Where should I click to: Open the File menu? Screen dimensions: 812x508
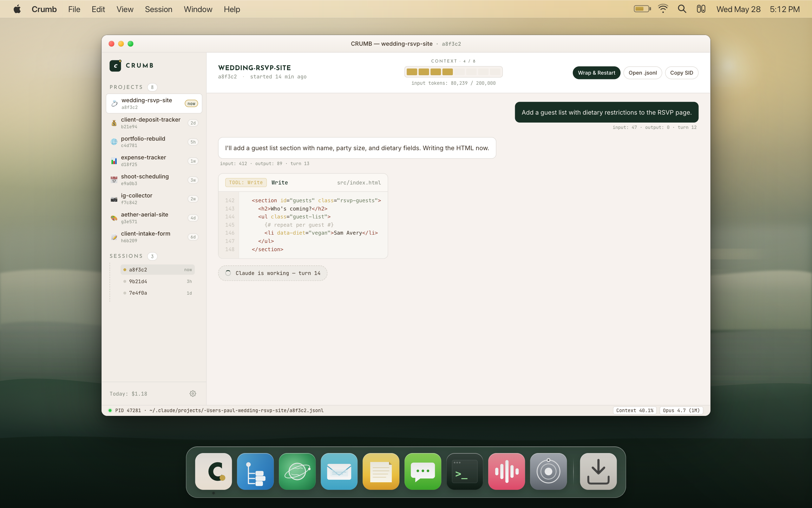coord(74,9)
